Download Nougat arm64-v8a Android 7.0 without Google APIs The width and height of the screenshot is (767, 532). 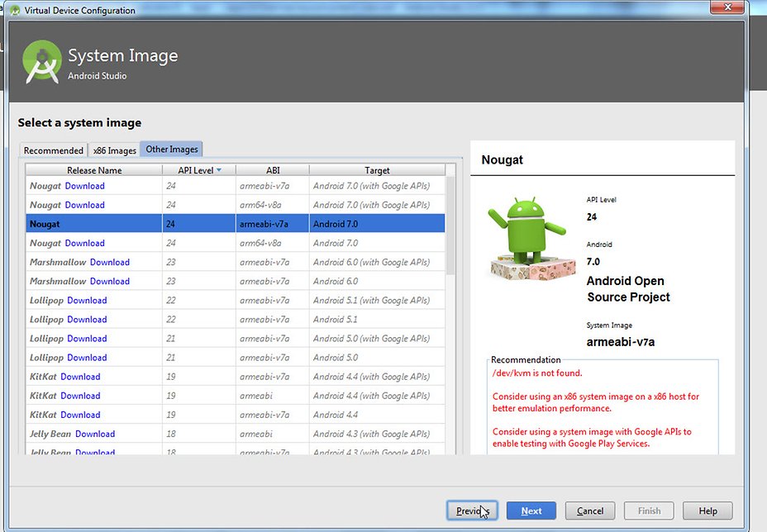(84, 243)
